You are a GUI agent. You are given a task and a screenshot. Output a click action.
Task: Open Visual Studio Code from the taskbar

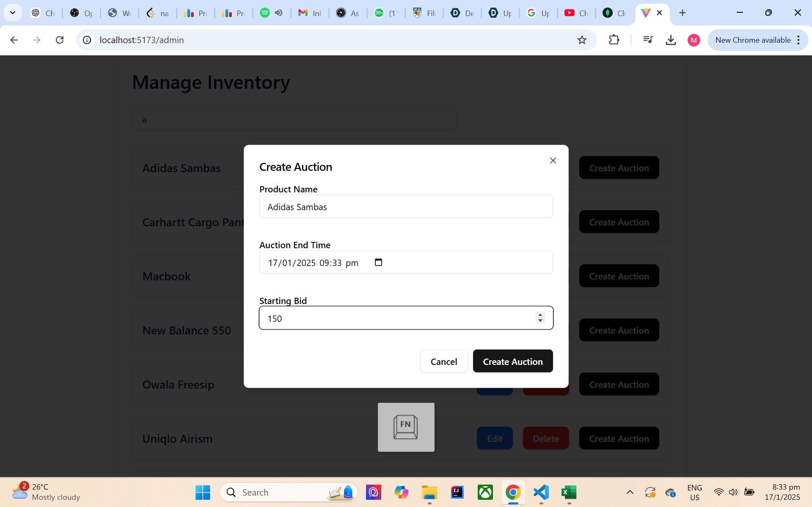tap(541, 492)
